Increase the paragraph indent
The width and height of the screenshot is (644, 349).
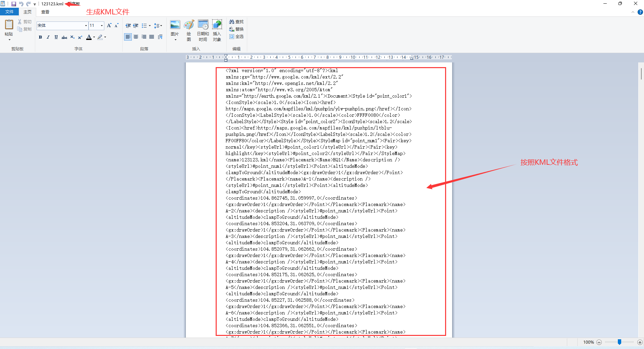(136, 26)
